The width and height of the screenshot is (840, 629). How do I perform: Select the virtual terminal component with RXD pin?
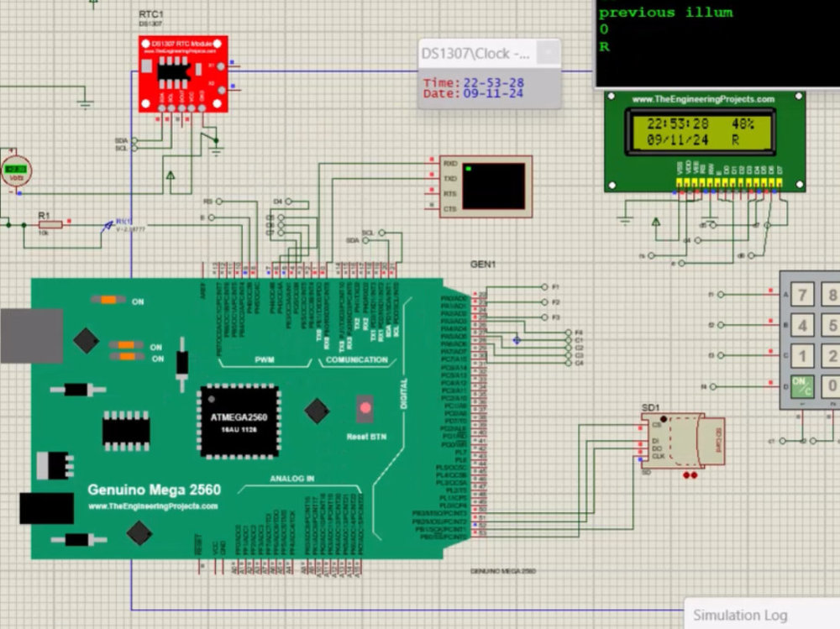pos(486,186)
